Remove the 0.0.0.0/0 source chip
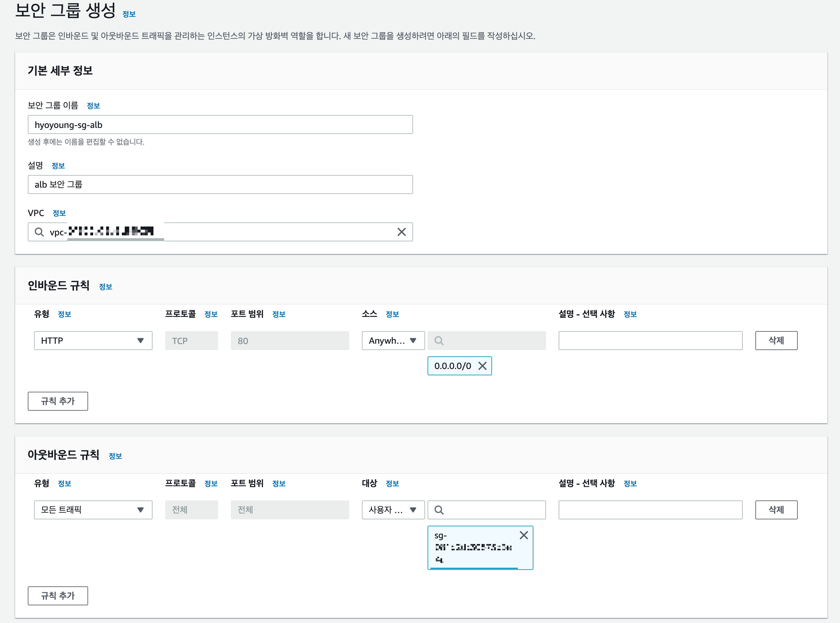 [483, 366]
